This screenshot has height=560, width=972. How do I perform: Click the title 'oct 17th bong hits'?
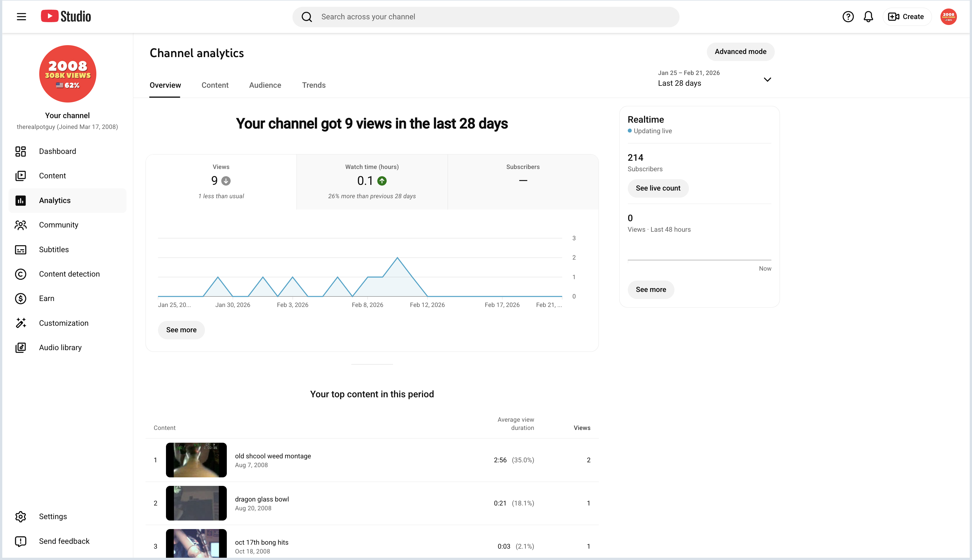click(262, 542)
